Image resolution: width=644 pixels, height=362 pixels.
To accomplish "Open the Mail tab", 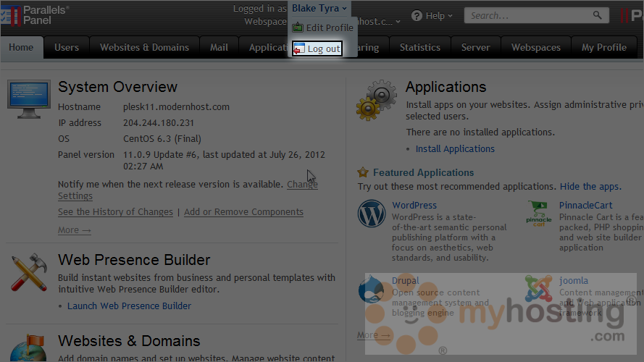I will pyautogui.click(x=219, y=47).
